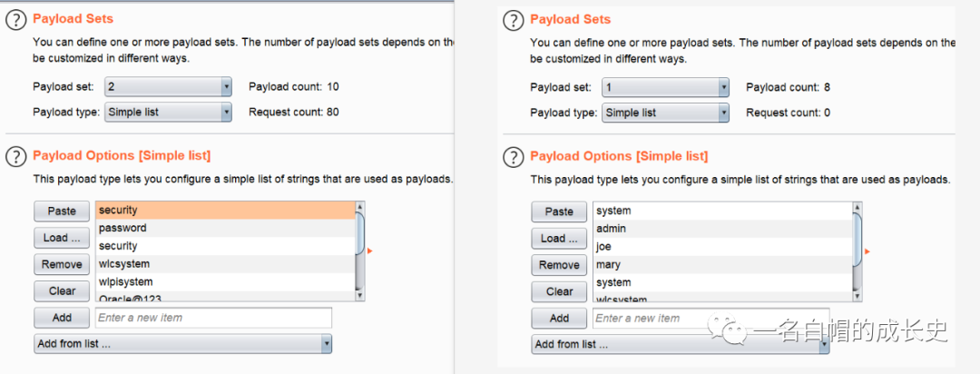This screenshot has width=980, height=374.
Task: Click orange arrow marker beside left payload list
Action: (x=369, y=251)
